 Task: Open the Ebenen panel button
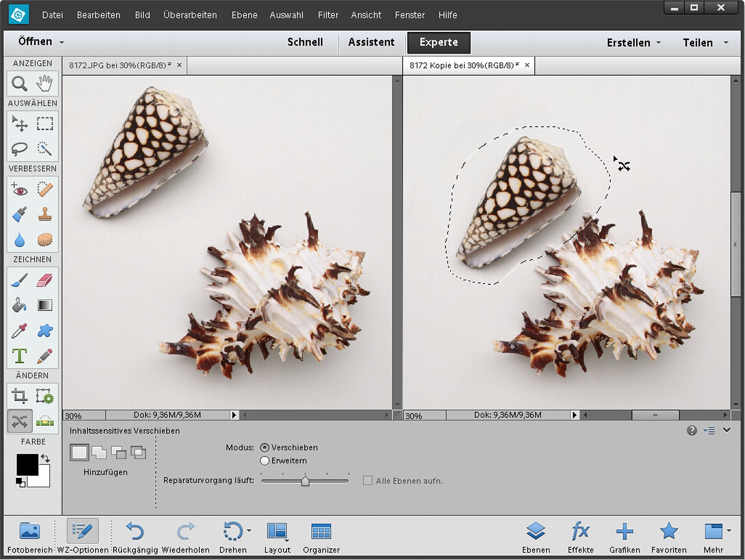click(x=536, y=537)
